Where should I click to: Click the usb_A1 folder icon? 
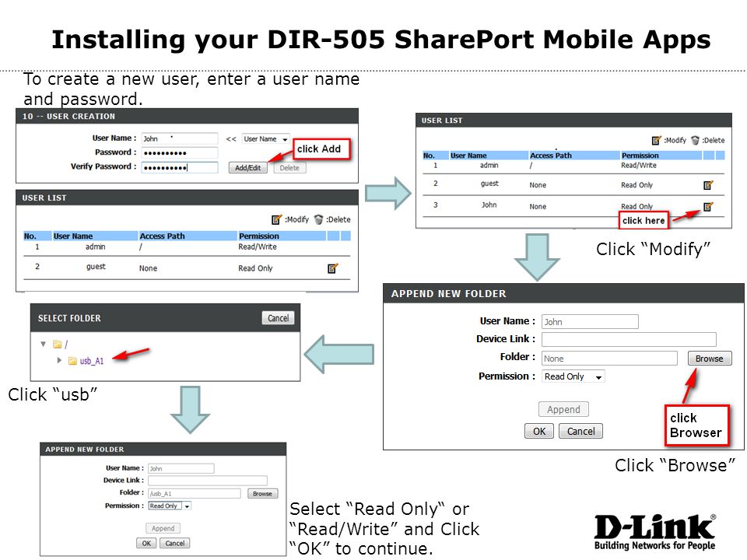point(73,361)
